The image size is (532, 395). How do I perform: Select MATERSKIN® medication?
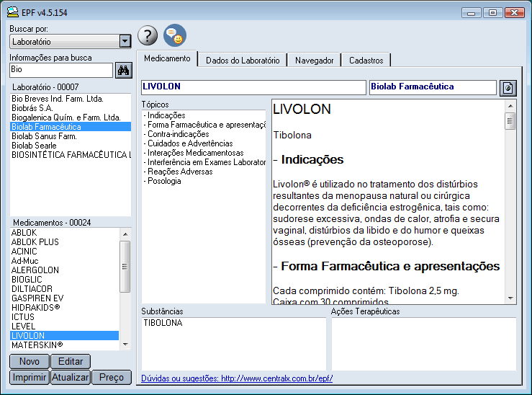point(65,345)
